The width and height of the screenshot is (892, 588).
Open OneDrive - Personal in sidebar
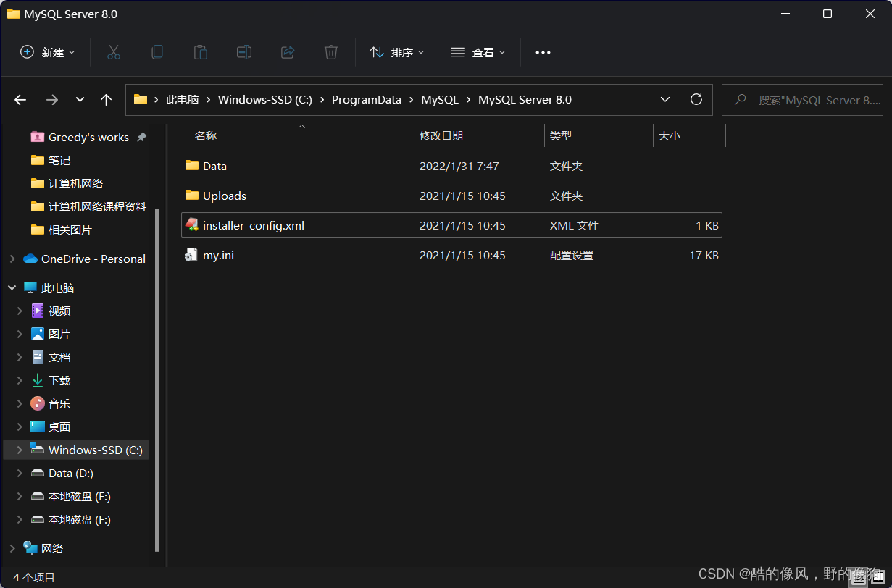[85, 259]
